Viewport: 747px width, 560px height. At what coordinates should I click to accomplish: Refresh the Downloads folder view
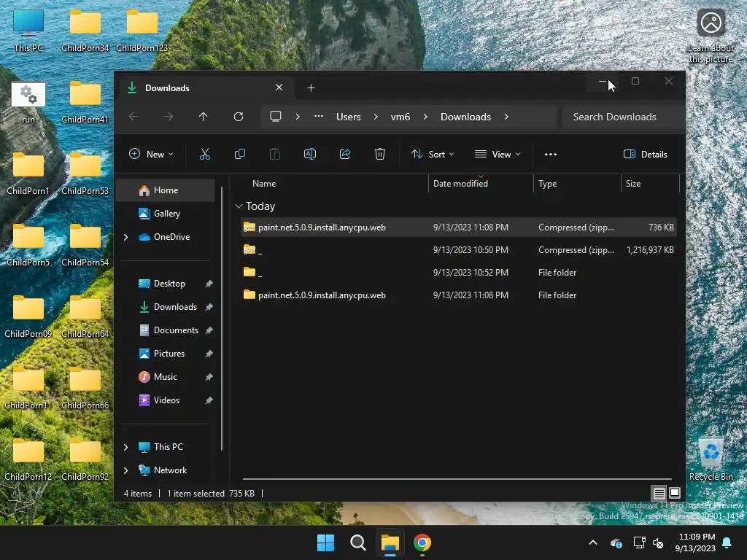pyautogui.click(x=239, y=117)
